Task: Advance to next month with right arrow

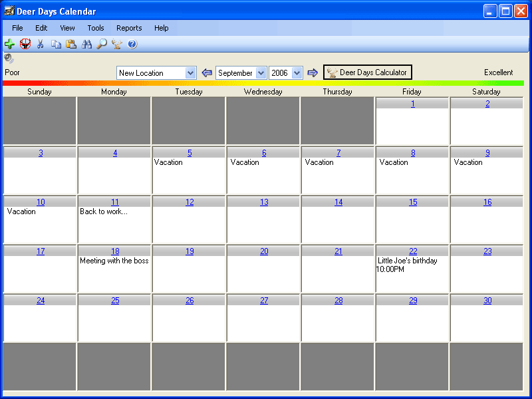Action: point(313,72)
